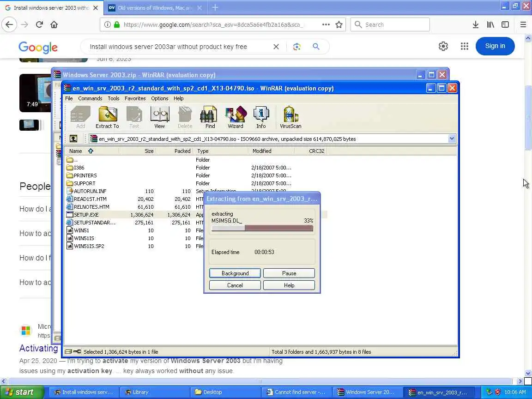Open the WinRAR Help menu
Screen dimensions: 532x399
(178, 98)
